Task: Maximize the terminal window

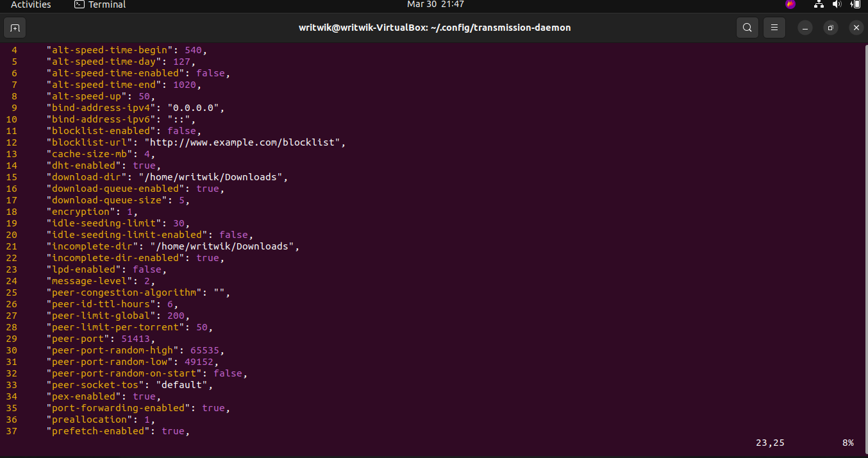Action: (831, 28)
